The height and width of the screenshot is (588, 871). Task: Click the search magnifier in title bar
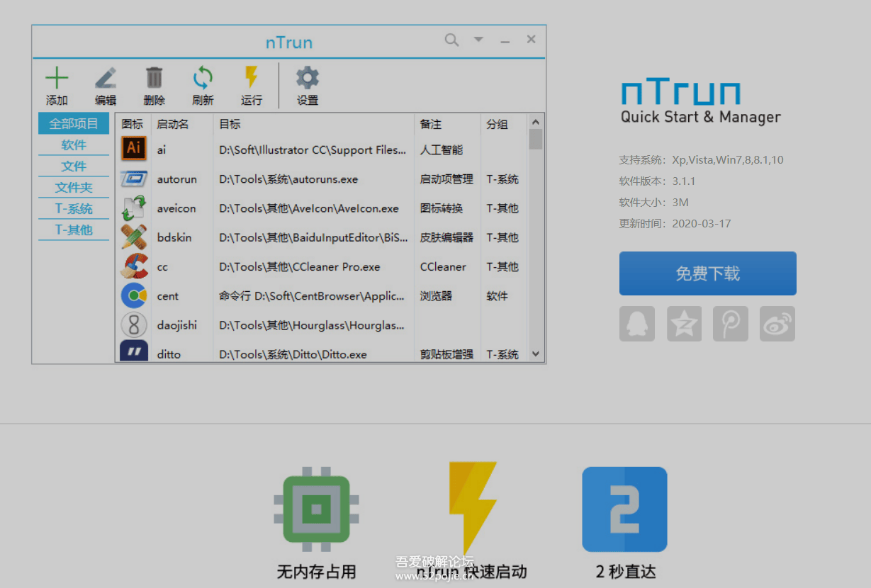tap(451, 40)
